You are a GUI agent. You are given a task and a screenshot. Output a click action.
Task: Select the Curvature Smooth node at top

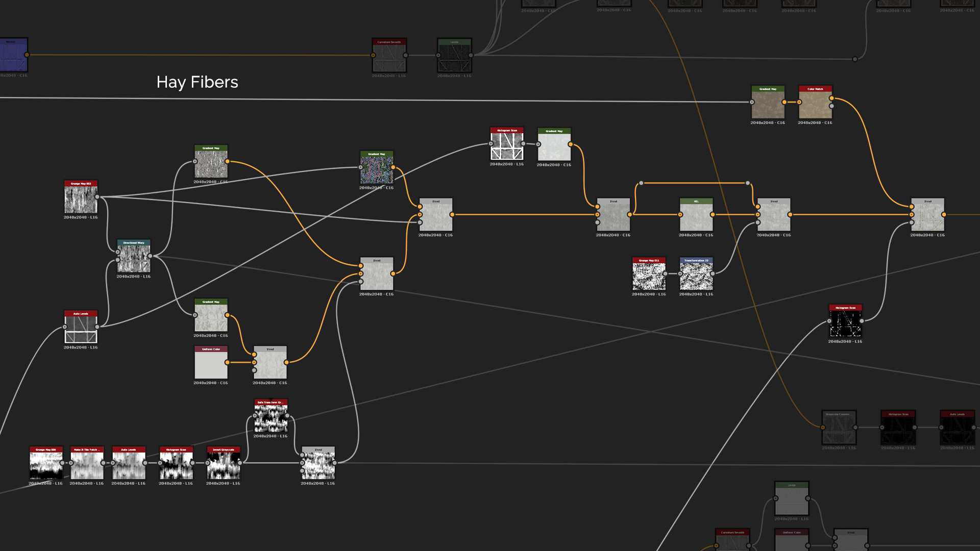coord(389,57)
